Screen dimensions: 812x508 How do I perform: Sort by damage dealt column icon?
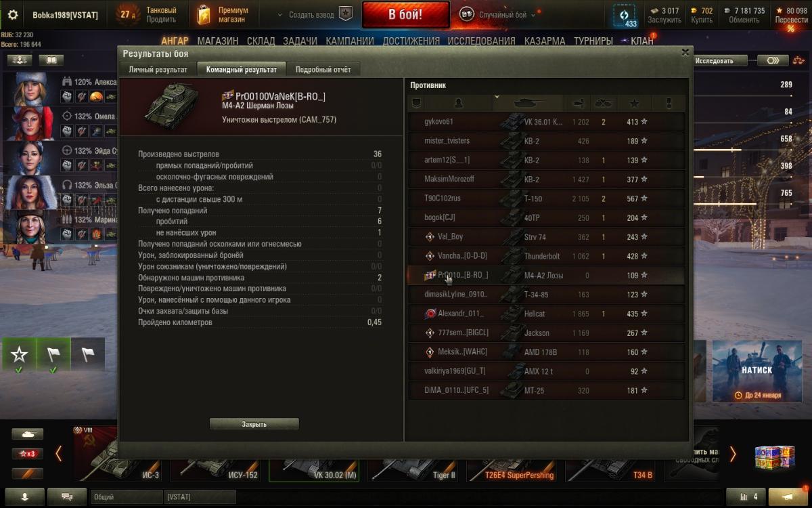[578, 103]
